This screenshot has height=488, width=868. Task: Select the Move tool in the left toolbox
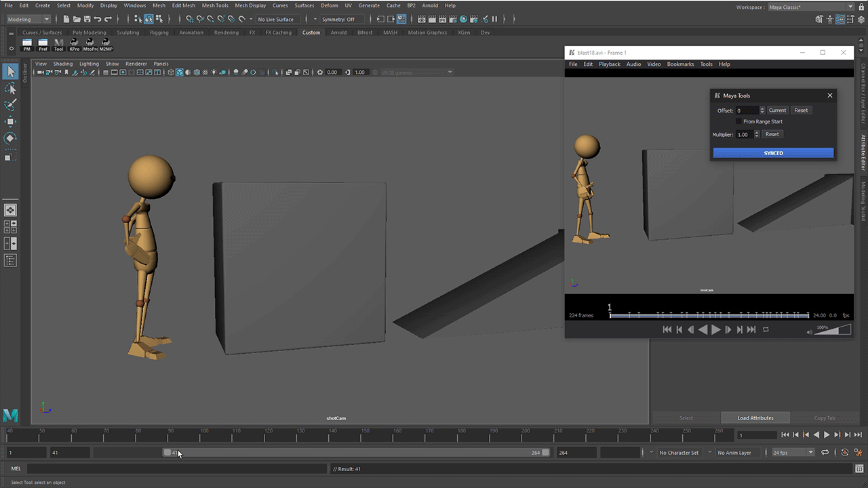(10, 122)
